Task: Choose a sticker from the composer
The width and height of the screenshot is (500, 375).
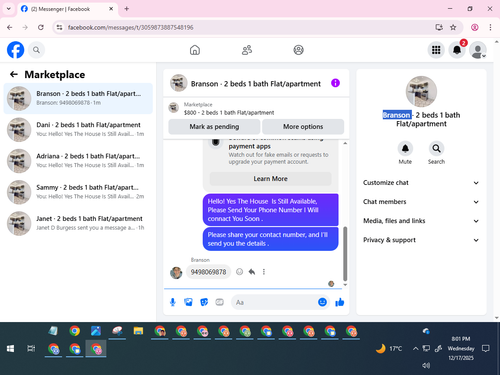Action: (x=204, y=302)
